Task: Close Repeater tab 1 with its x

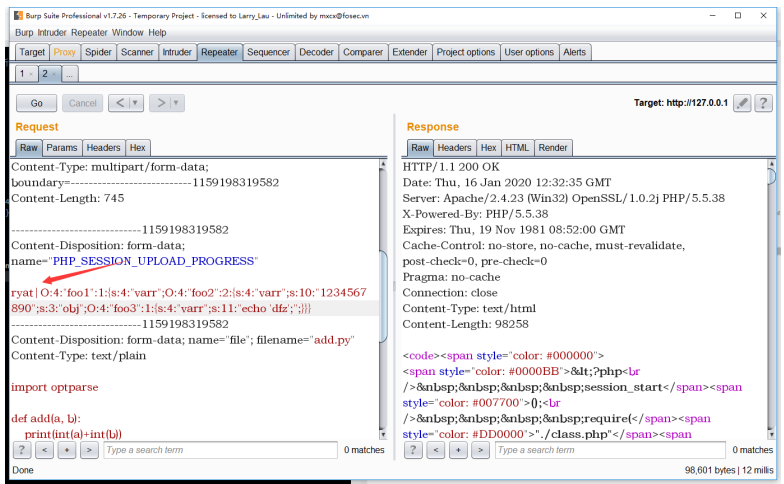Action: point(31,74)
